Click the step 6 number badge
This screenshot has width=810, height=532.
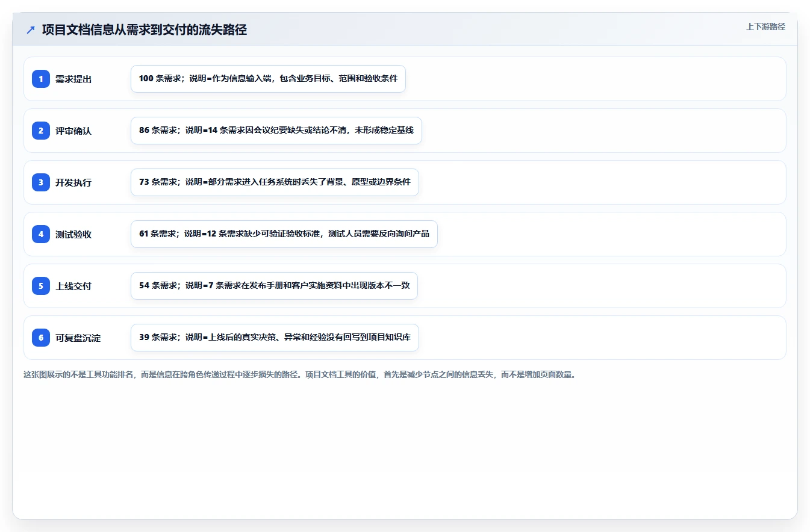coord(41,338)
